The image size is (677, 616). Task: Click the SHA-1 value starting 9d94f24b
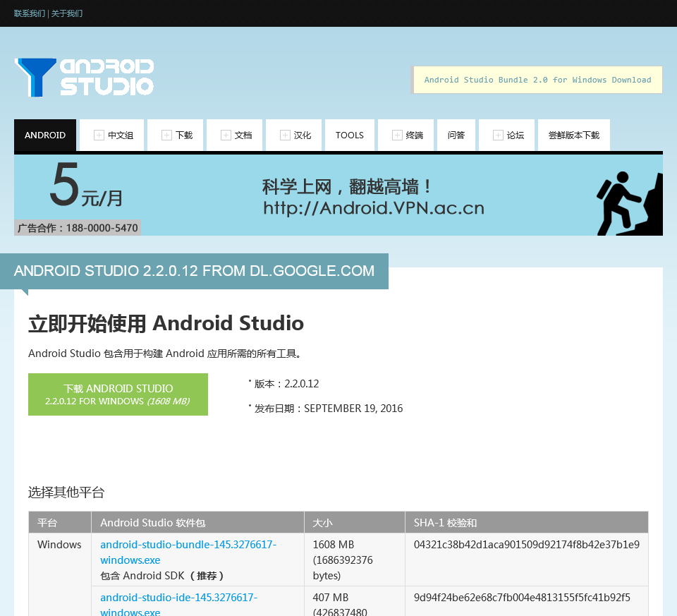[x=522, y=598]
